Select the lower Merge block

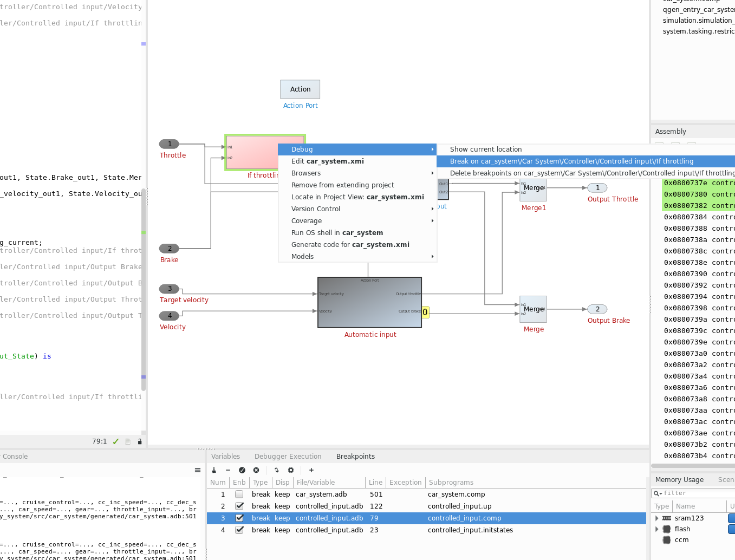(x=533, y=309)
